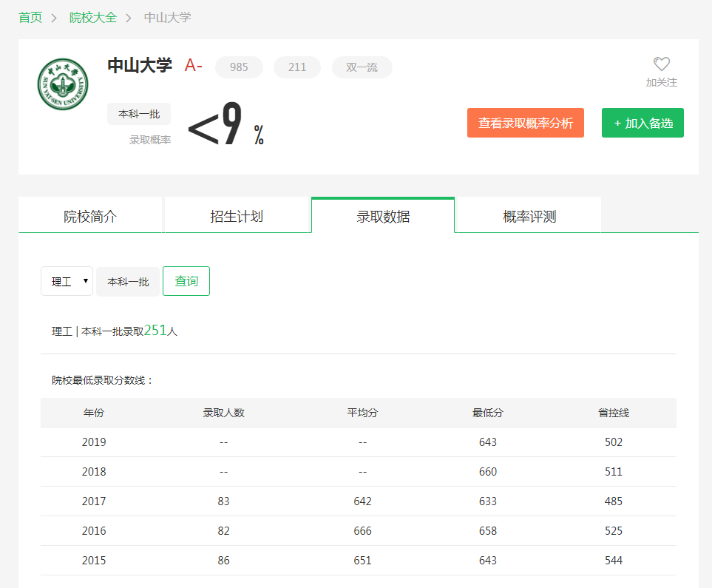The width and height of the screenshot is (712, 588).
Task: Open the 招生计划 tab
Action: pyautogui.click(x=237, y=216)
